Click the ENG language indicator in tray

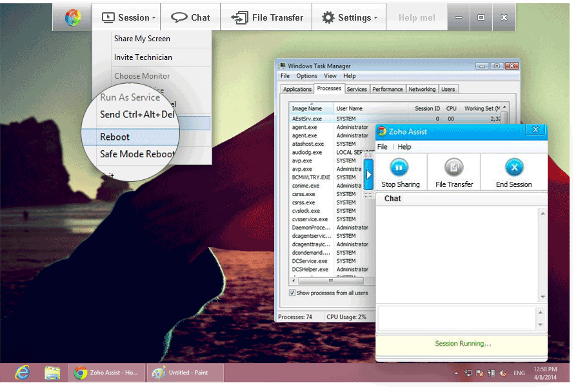[519, 373]
